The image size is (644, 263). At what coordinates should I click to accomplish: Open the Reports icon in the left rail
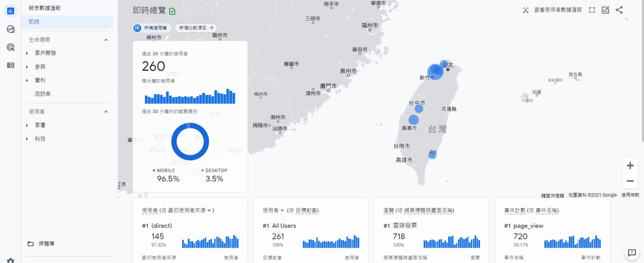click(11, 11)
